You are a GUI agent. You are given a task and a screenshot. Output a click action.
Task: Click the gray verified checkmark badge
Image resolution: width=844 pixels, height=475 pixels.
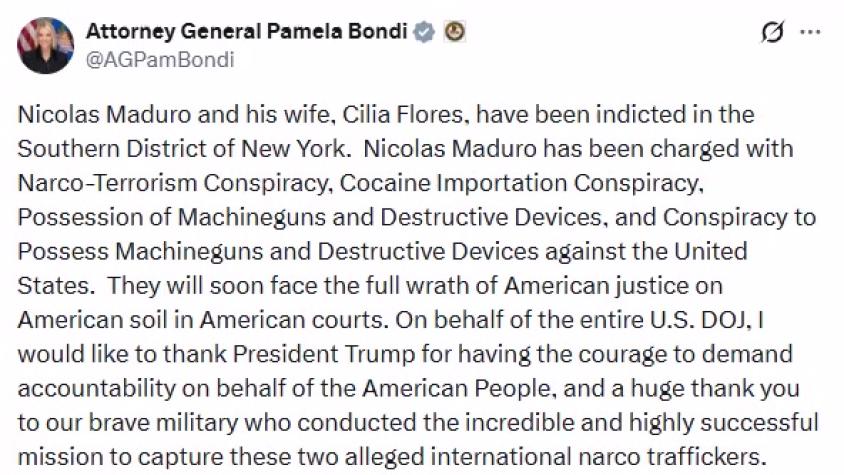click(x=425, y=32)
